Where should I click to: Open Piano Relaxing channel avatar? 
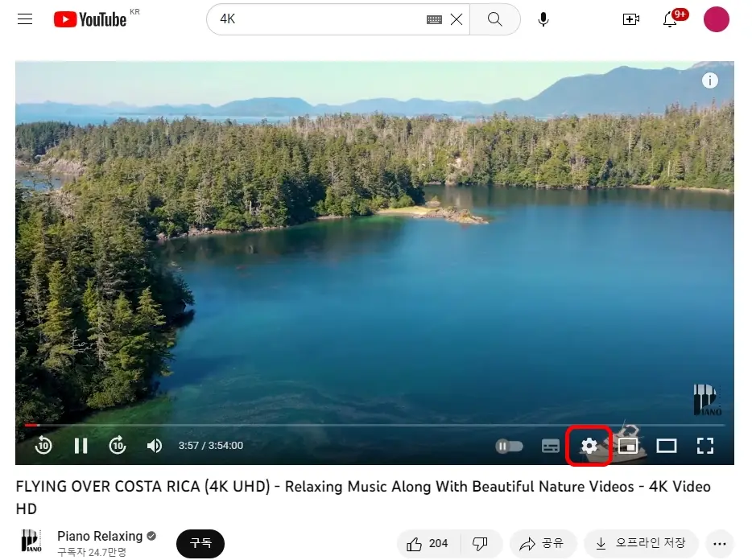click(x=31, y=541)
